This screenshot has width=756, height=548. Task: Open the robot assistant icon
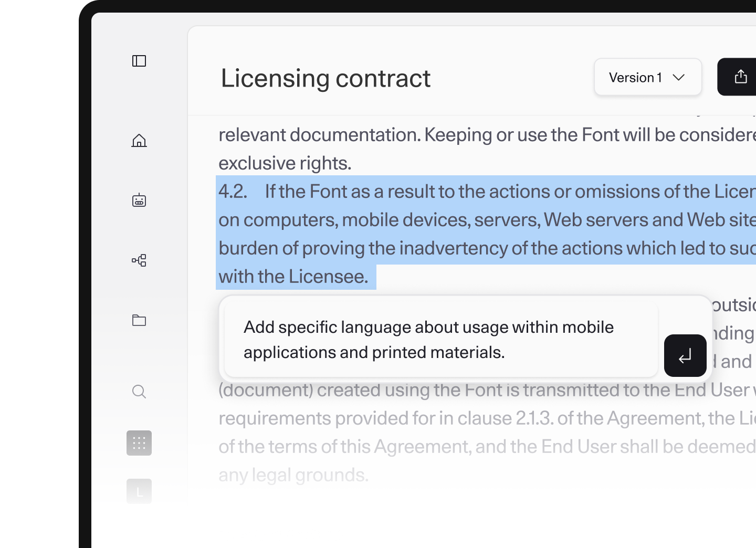click(139, 200)
